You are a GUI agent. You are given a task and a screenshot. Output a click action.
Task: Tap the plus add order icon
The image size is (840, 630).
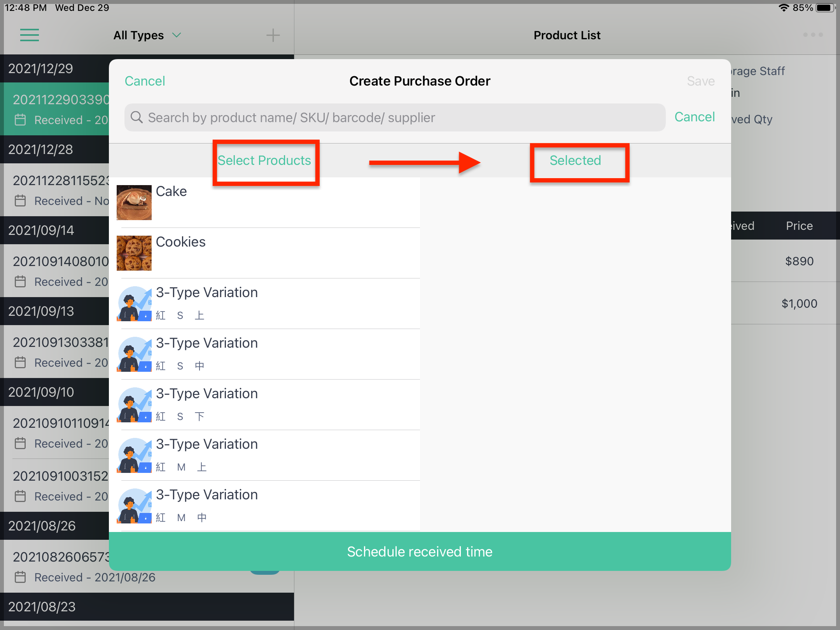(x=273, y=35)
